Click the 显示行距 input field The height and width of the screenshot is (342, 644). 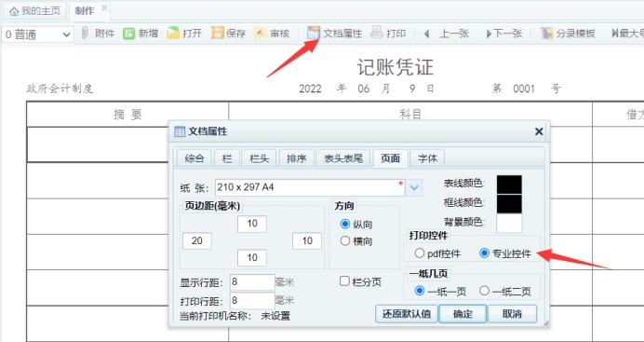[252, 282]
